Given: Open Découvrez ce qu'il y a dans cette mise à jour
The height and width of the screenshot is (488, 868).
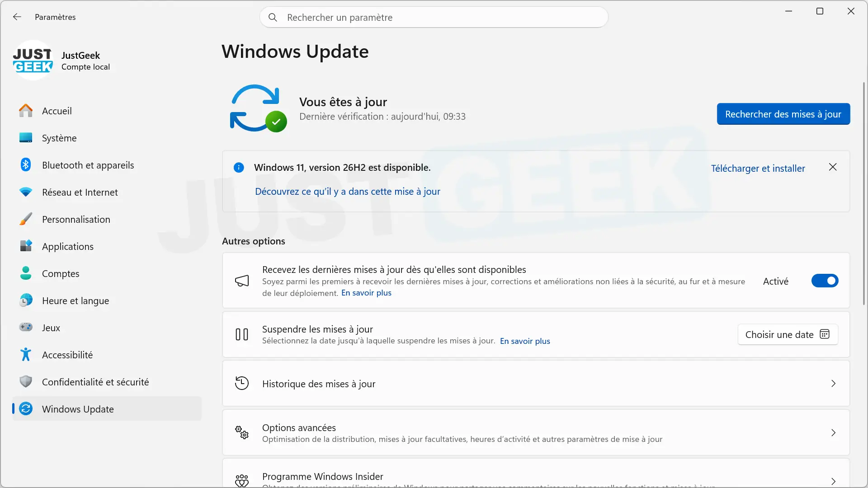Looking at the screenshot, I should click(x=347, y=192).
